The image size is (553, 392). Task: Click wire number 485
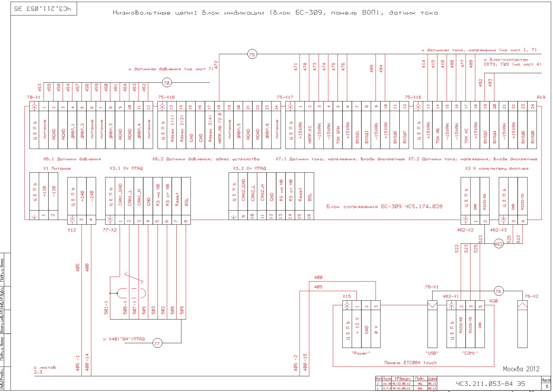[371, 68]
